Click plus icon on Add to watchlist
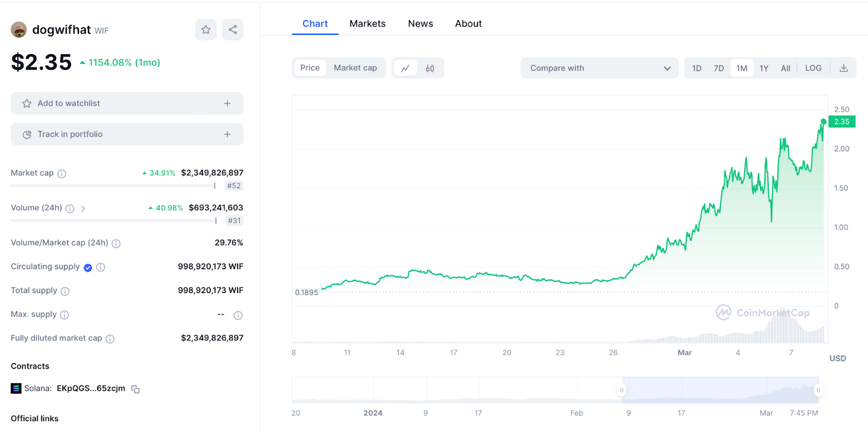The width and height of the screenshot is (868, 431). pos(227,103)
